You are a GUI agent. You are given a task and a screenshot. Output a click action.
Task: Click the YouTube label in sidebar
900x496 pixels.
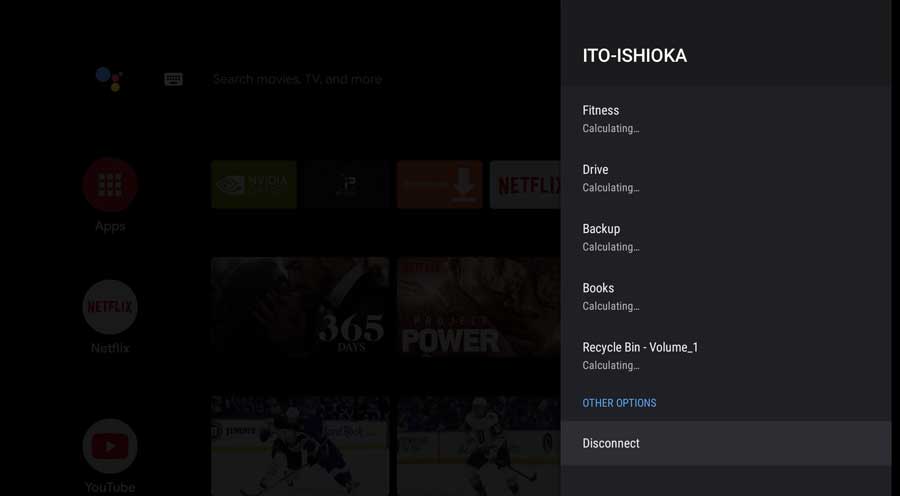pyautogui.click(x=110, y=487)
